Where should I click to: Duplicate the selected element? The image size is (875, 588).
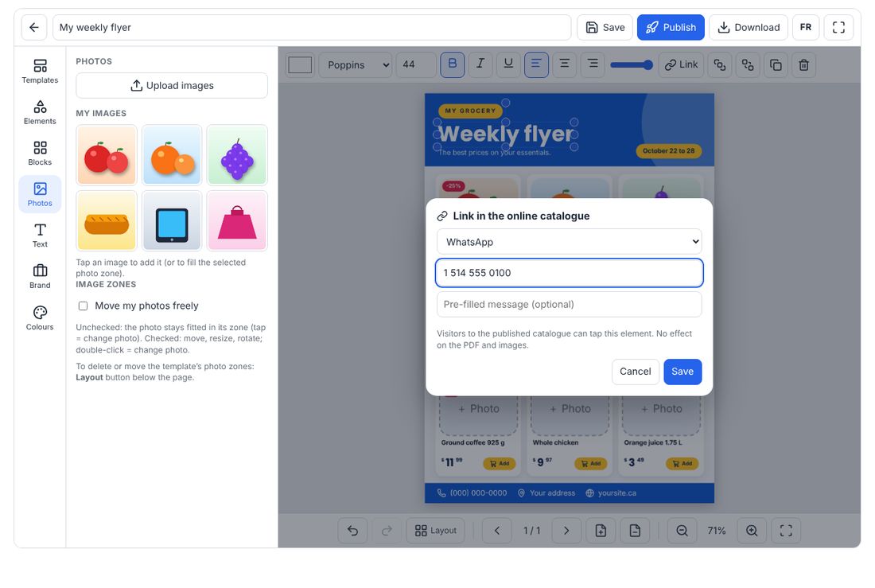776,64
